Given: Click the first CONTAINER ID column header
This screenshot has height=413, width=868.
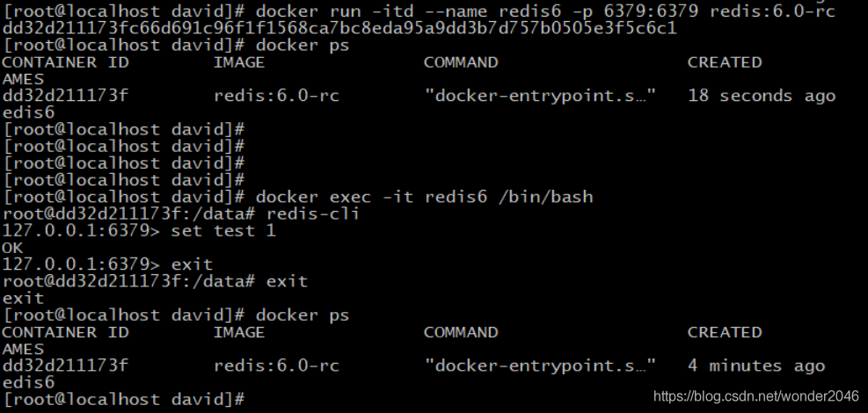Looking at the screenshot, I should (x=65, y=62).
